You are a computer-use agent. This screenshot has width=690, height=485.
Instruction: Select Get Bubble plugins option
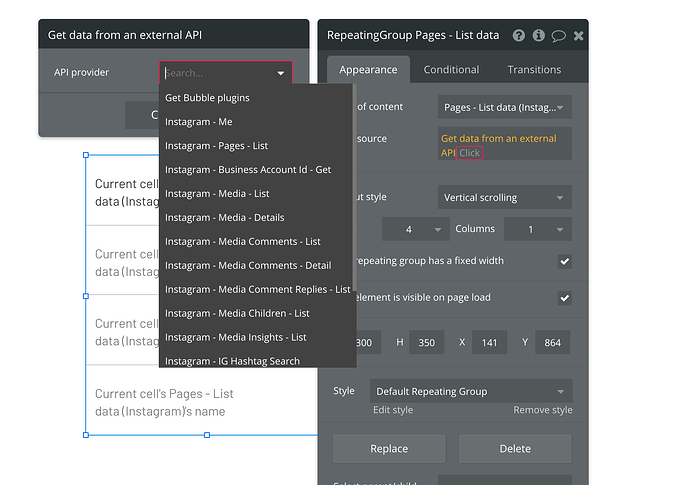tap(208, 98)
